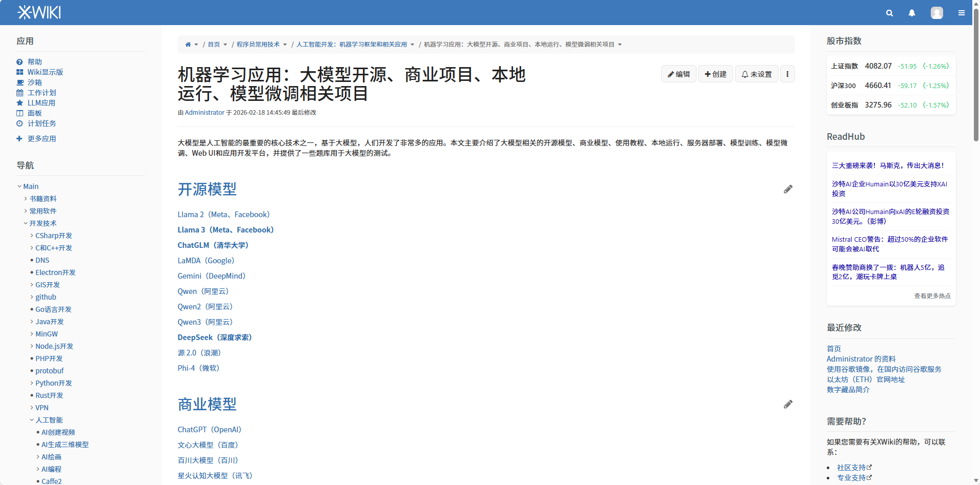Click the XWIKI logo
This screenshot has height=485, width=980.
[38, 12]
